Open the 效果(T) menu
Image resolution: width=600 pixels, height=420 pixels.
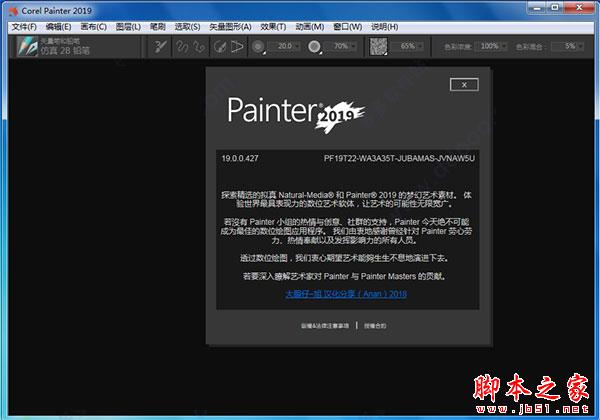point(273,27)
